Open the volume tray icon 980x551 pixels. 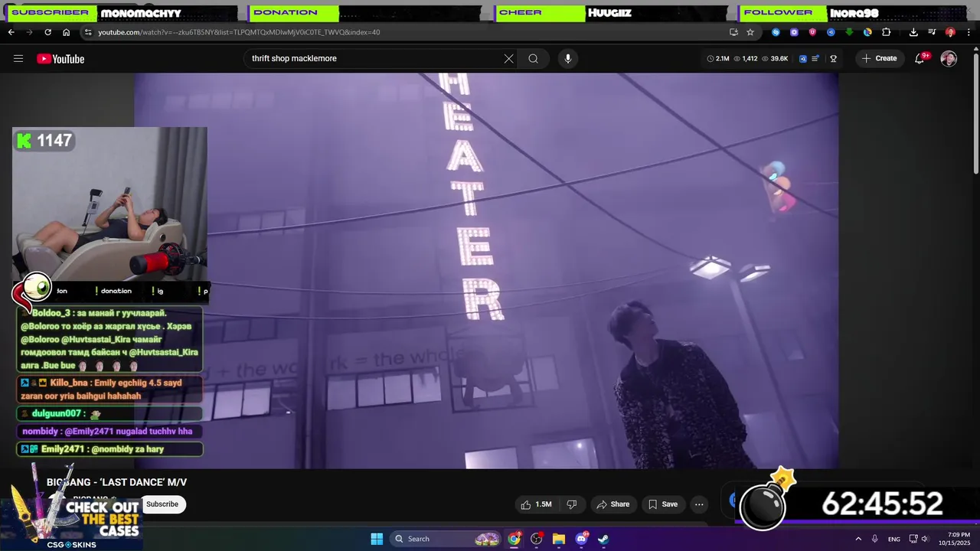pos(925,539)
